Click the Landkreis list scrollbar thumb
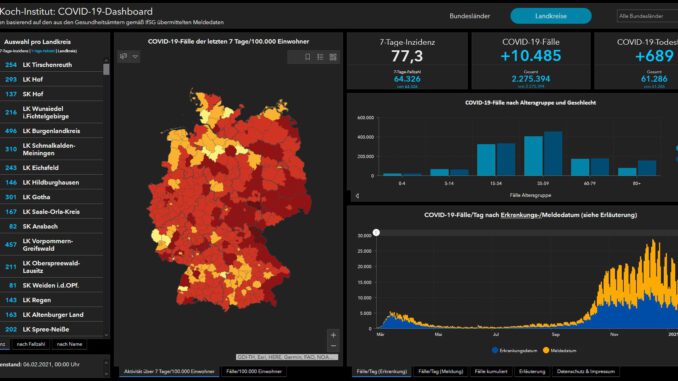The height and width of the screenshot is (381, 678). (106, 69)
